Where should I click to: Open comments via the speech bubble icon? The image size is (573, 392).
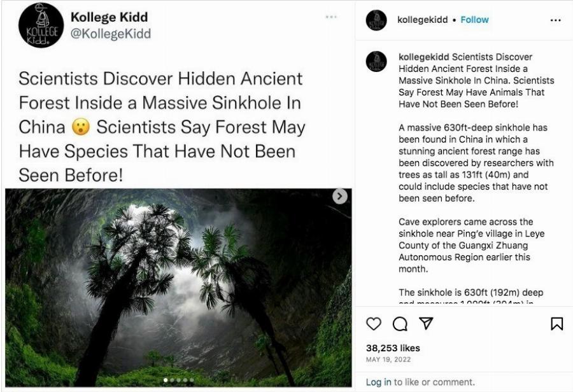click(x=399, y=325)
